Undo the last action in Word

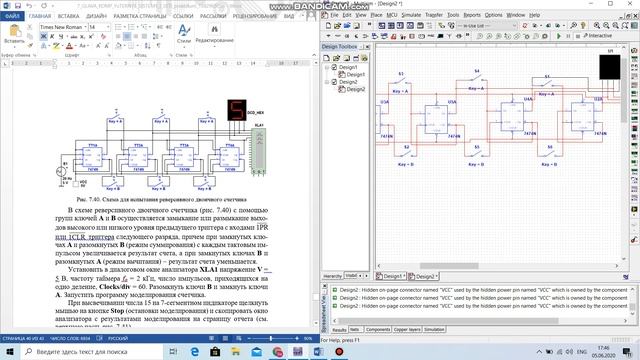(29, 6)
